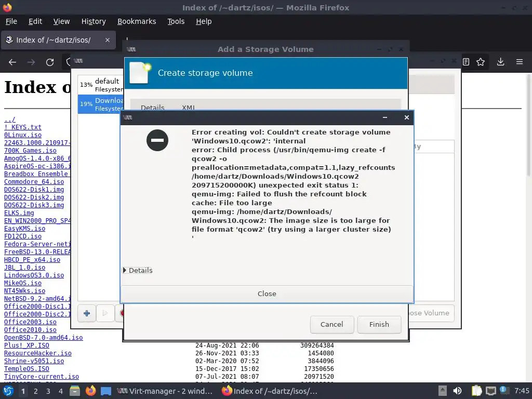Go forward in Firefox
Viewport: 532px width, 399px height.
[31, 62]
